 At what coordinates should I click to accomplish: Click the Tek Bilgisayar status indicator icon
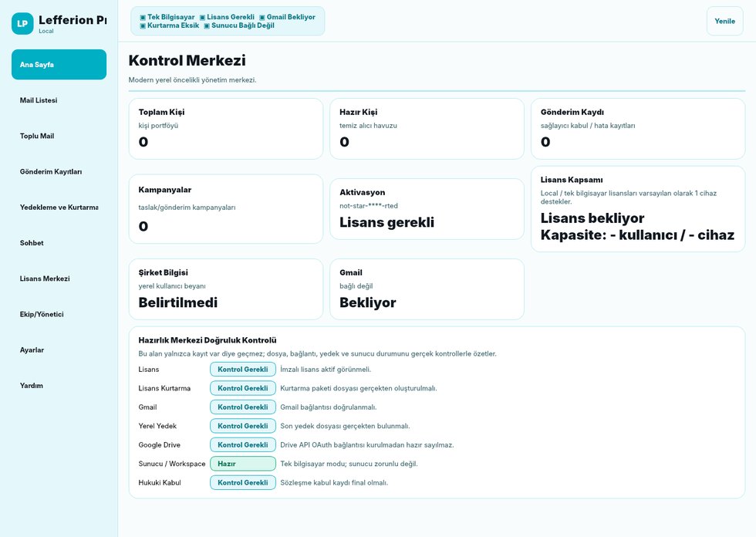[143, 17]
